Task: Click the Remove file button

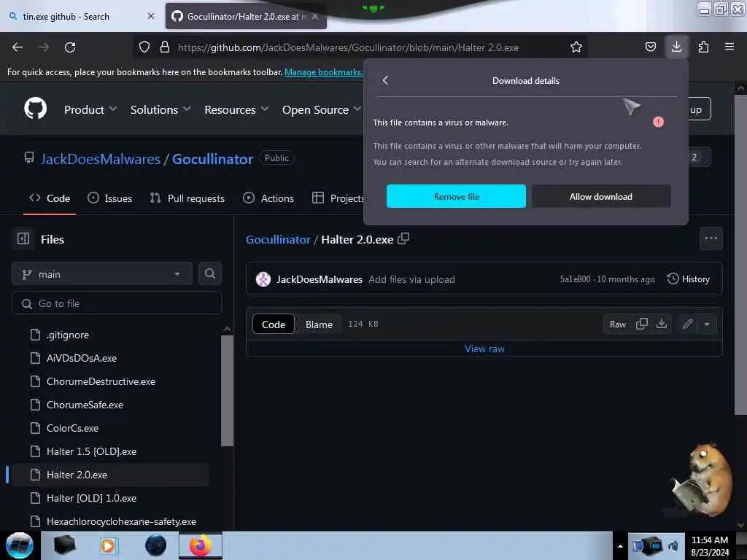Action: 456,196
